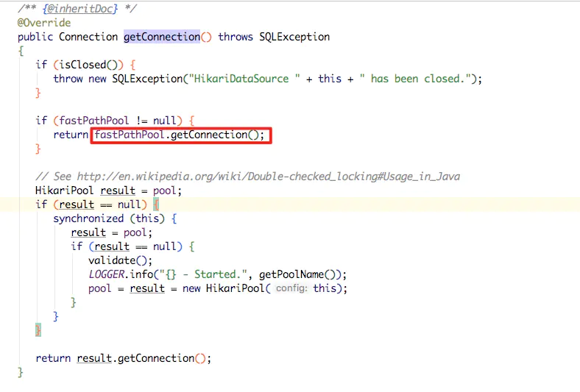Click the highlighted opening brace after result == null
The height and width of the screenshot is (392, 580).
click(x=157, y=204)
